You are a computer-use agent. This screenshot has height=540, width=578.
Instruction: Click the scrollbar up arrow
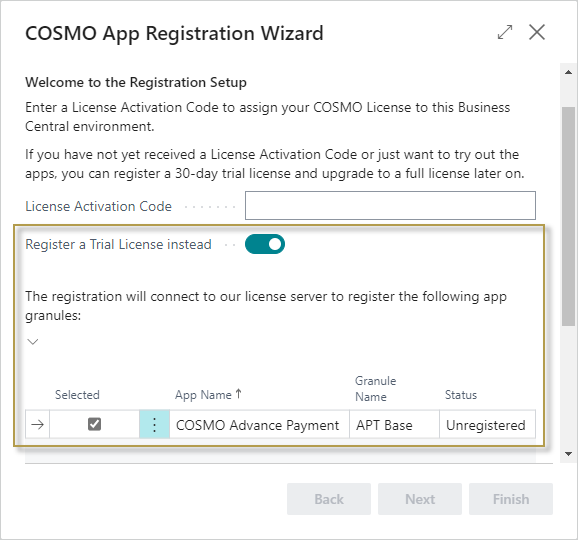click(x=568, y=72)
